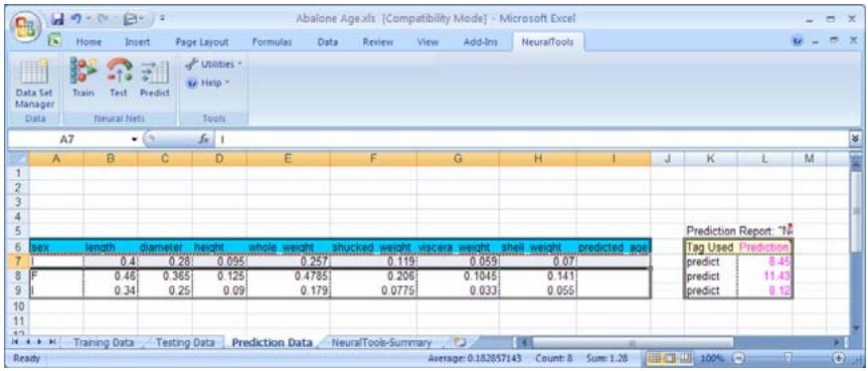Open the Page Layout ribbon tab
868x371 pixels.
pos(202,42)
